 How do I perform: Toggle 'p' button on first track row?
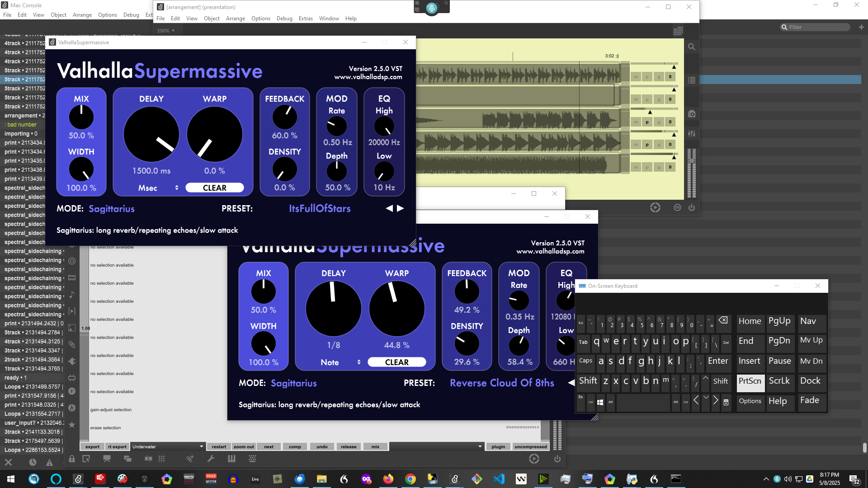tap(647, 77)
